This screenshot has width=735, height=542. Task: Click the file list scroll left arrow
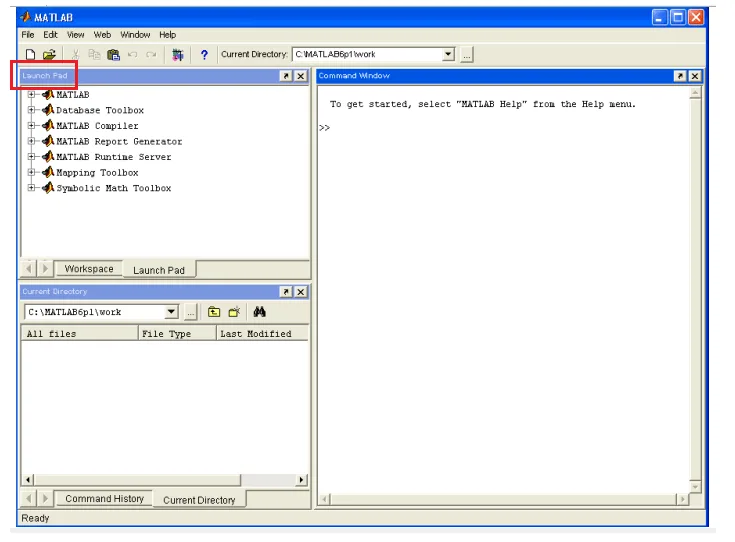28,480
